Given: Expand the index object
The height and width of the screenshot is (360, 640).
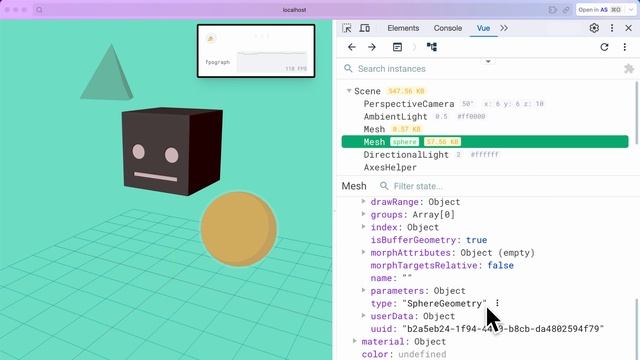Looking at the screenshot, I should (363, 227).
